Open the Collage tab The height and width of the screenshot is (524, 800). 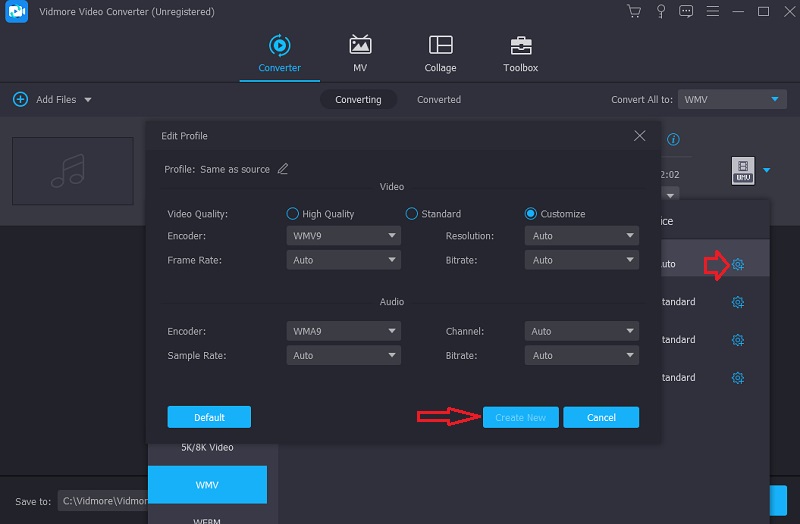[440, 54]
